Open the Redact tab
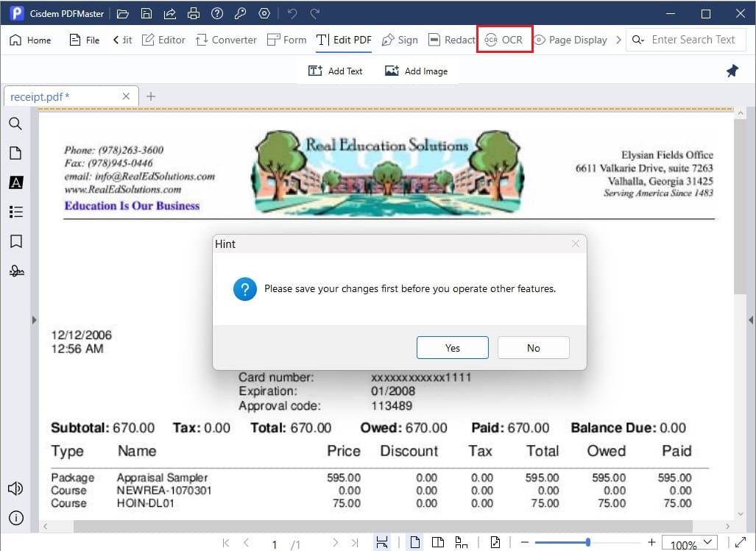The image size is (756, 551). point(452,40)
